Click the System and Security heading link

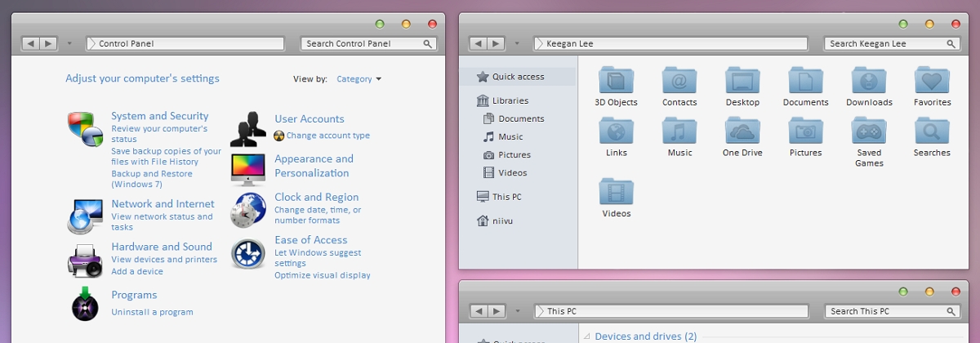tap(160, 116)
